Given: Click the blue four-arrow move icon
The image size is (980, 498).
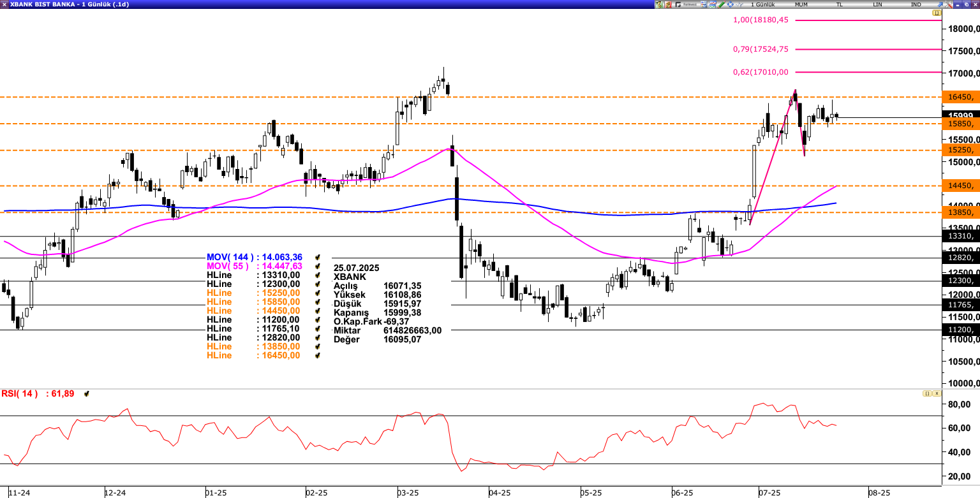Looking at the screenshot, I should pos(730,4).
